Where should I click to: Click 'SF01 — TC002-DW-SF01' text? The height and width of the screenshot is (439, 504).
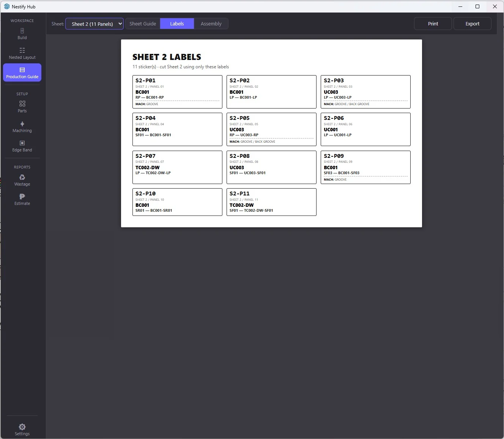click(251, 211)
